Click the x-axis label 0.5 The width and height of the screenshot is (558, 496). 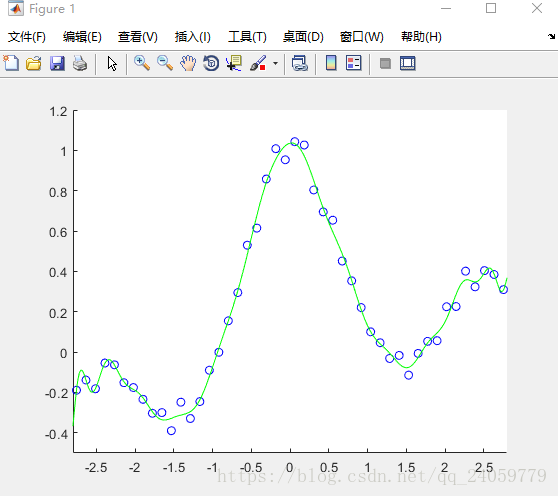click(329, 468)
